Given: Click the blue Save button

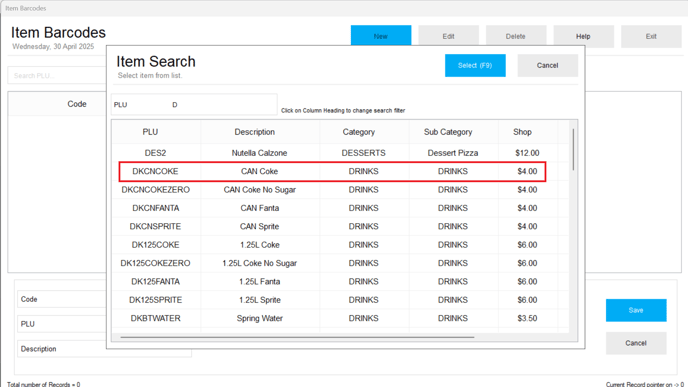Looking at the screenshot, I should [x=636, y=310].
